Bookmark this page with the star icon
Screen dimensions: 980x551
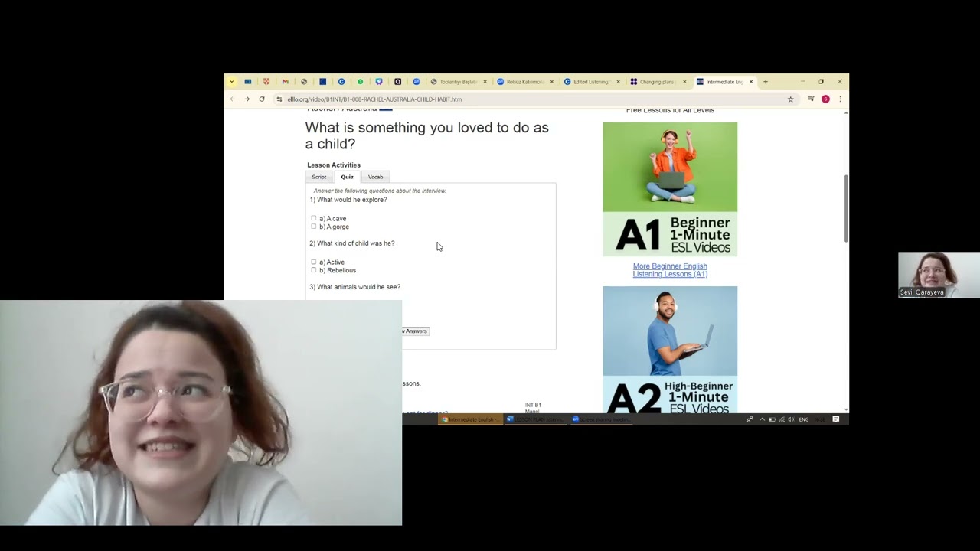[x=791, y=99]
